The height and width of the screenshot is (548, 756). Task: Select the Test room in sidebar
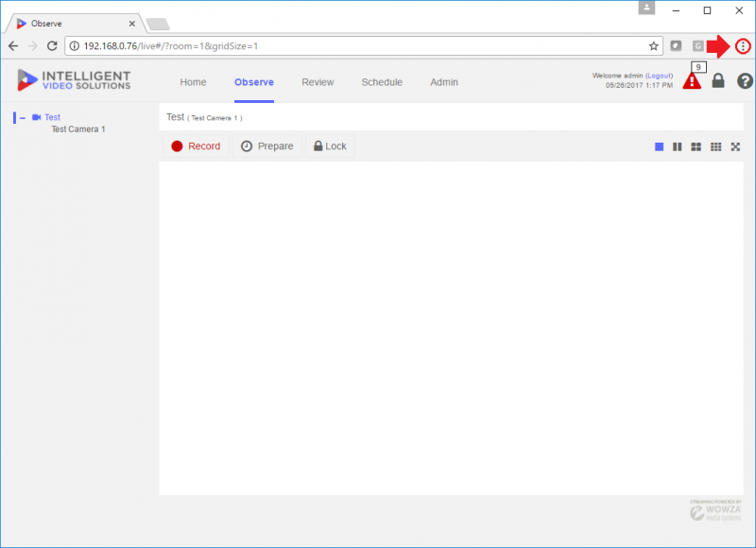(x=52, y=117)
